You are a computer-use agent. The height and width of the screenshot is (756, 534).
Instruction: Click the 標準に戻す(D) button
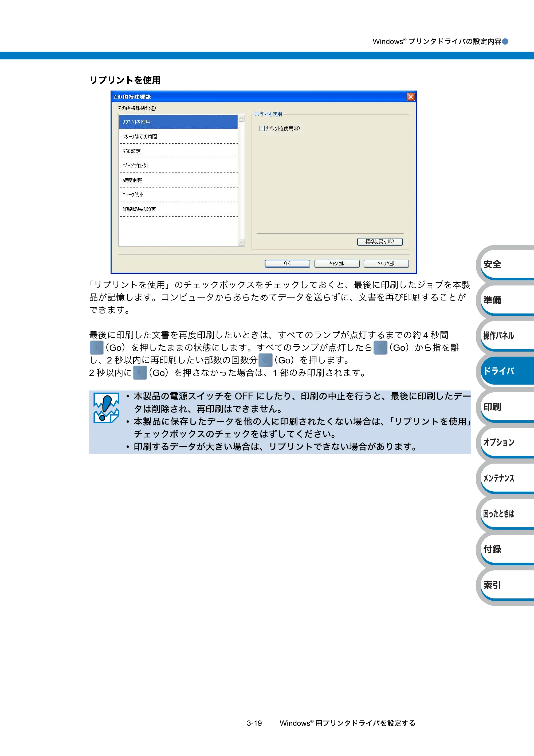click(380, 242)
